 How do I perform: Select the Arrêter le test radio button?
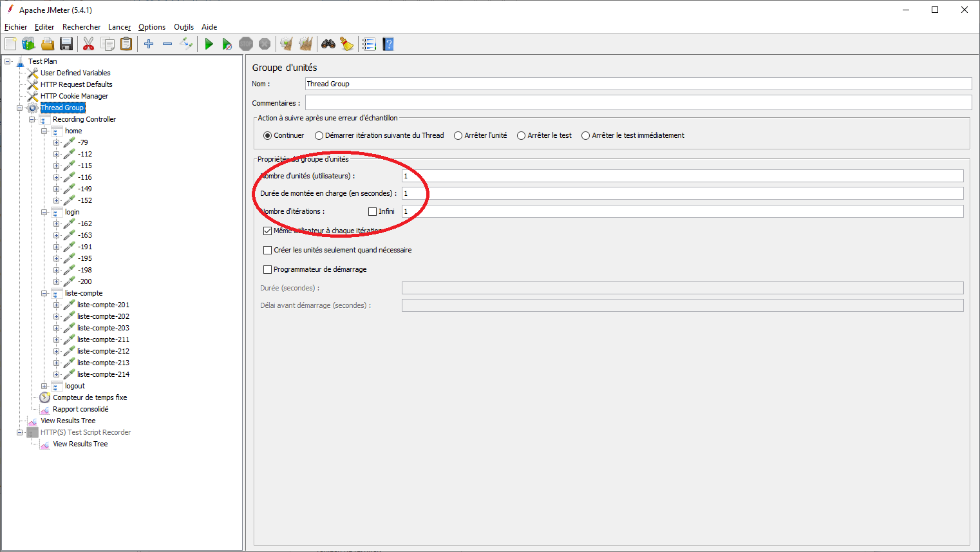[x=521, y=136]
